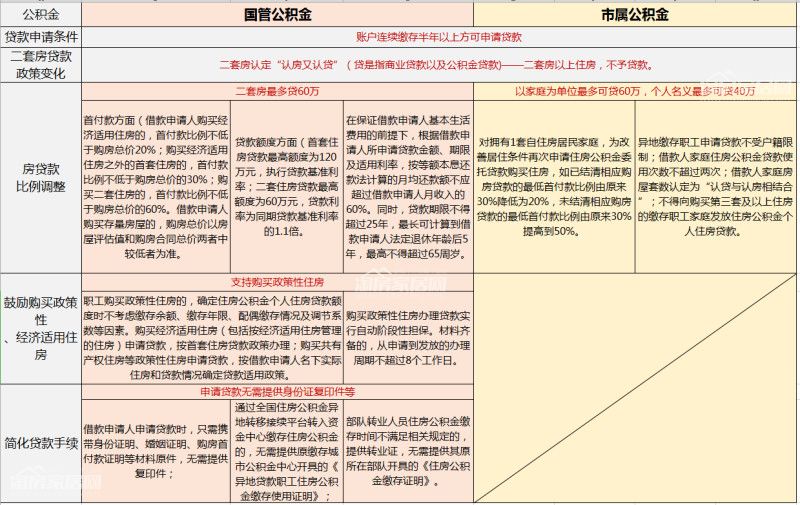Click the 简化贷款手续 row label

coord(41,443)
